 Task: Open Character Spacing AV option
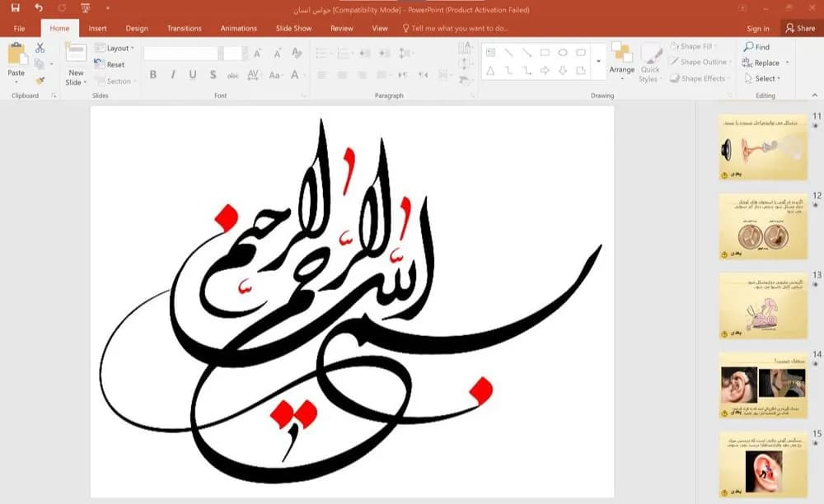point(253,75)
